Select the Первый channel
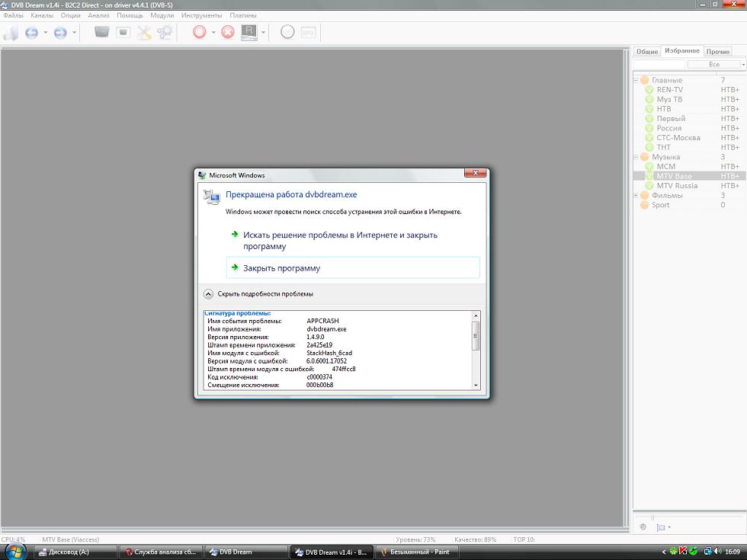 pos(671,118)
